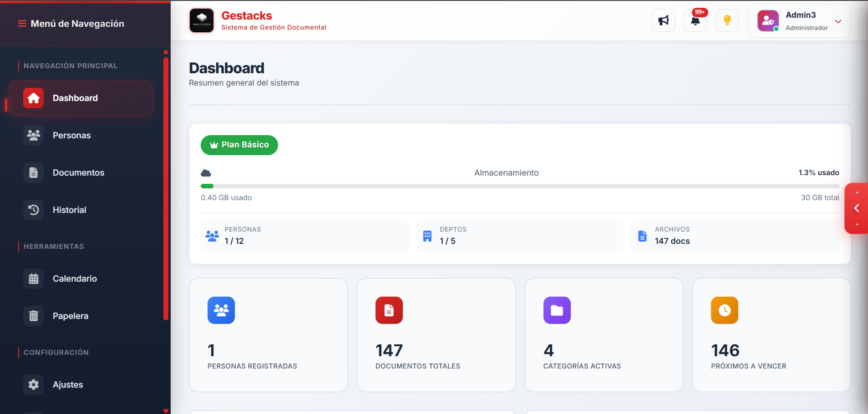Open Documentos menu item
This screenshot has height=414, width=868.
pyautogui.click(x=81, y=172)
